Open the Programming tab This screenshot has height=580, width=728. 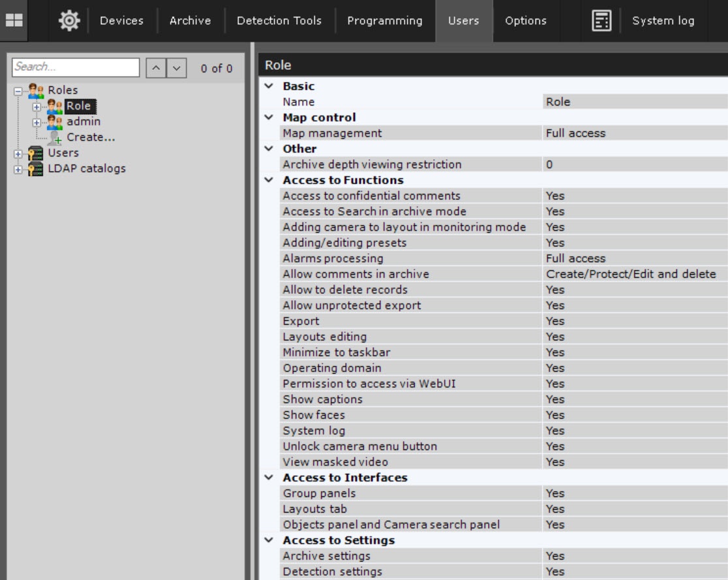click(384, 21)
